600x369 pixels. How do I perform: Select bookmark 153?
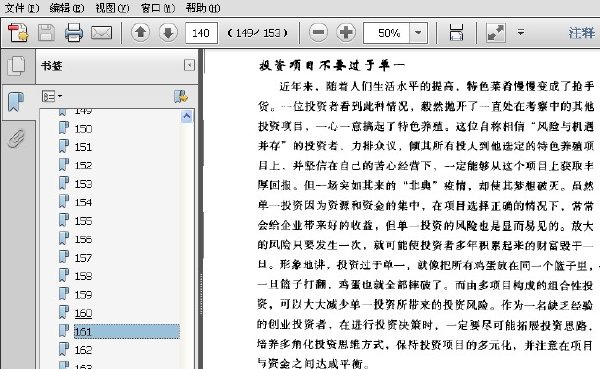coord(83,184)
